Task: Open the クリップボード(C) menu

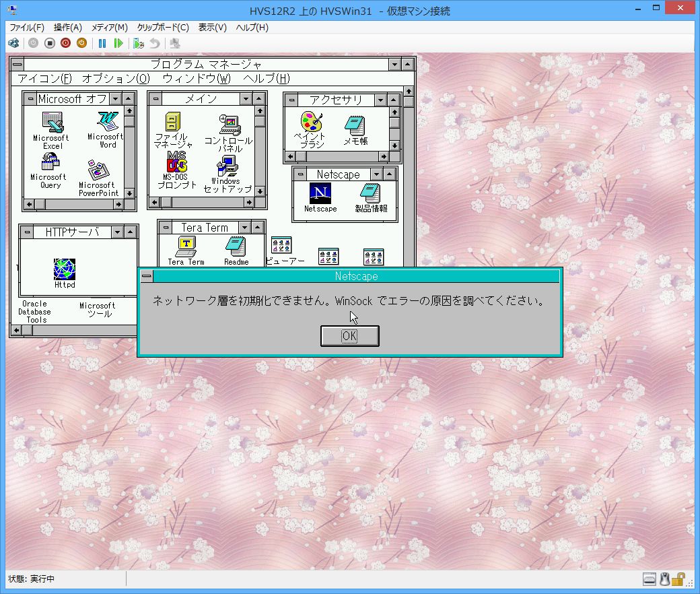Action: [163, 27]
